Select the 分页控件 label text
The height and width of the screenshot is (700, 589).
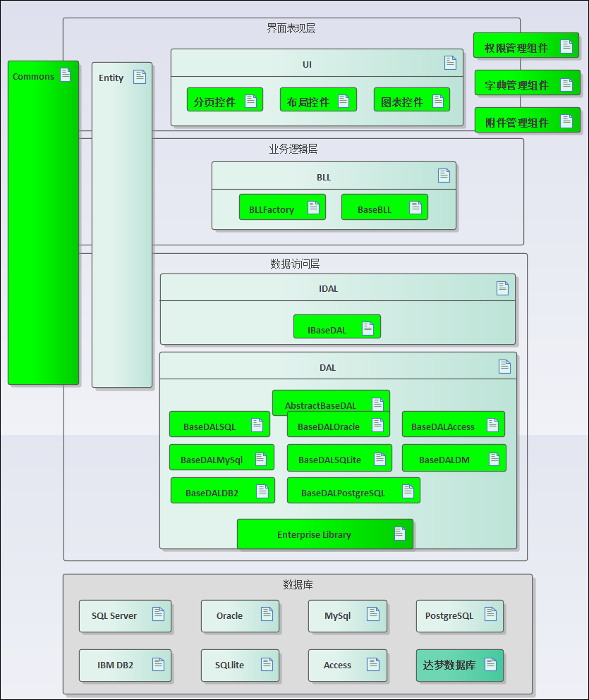click(214, 103)
